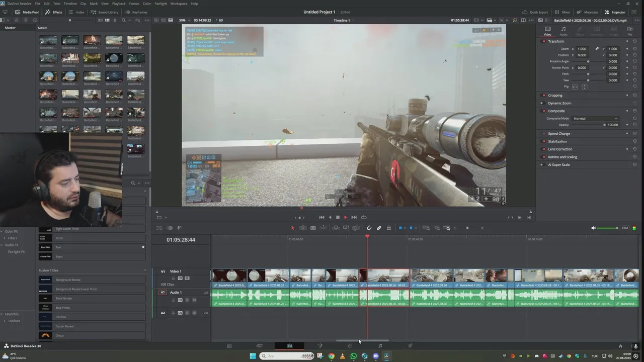
Task: Collapse the Audio FX tree group
Action: (x=3, y=245)
